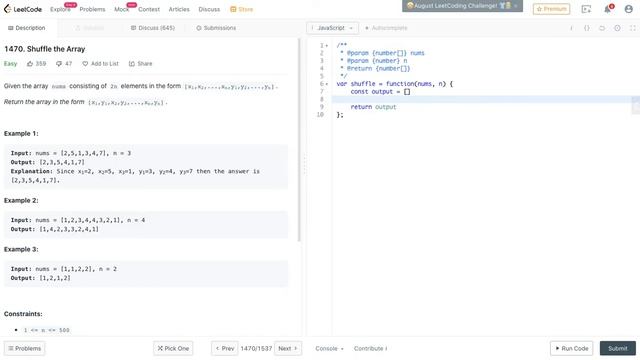The height and width of the screenshot is (360, 640).
Task: Click the Pick One button
Action: tap(173, 349)
